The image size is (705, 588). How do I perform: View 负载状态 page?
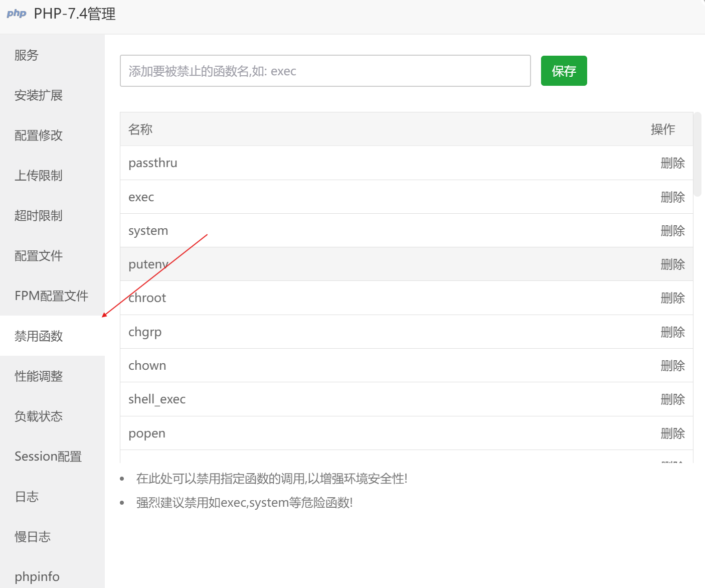click(39, 416)
